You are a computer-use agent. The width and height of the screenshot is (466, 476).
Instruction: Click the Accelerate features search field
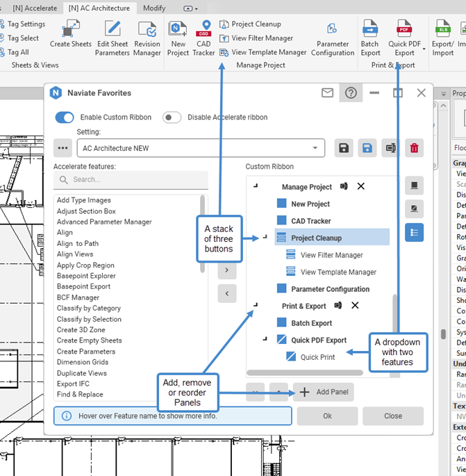click(x=131, y=179)
